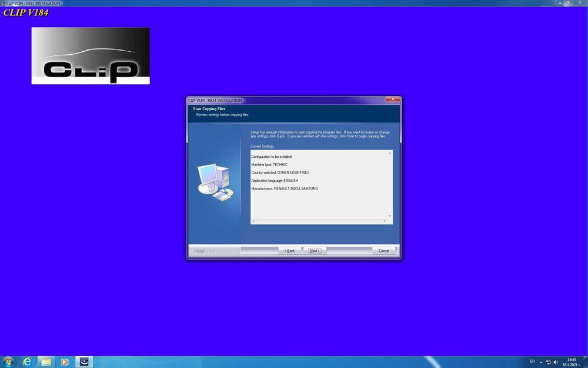Viewport: 588px width, 368px height.
Task: Select 'Application language: ENGLISH' line
Action: point(275,181)
